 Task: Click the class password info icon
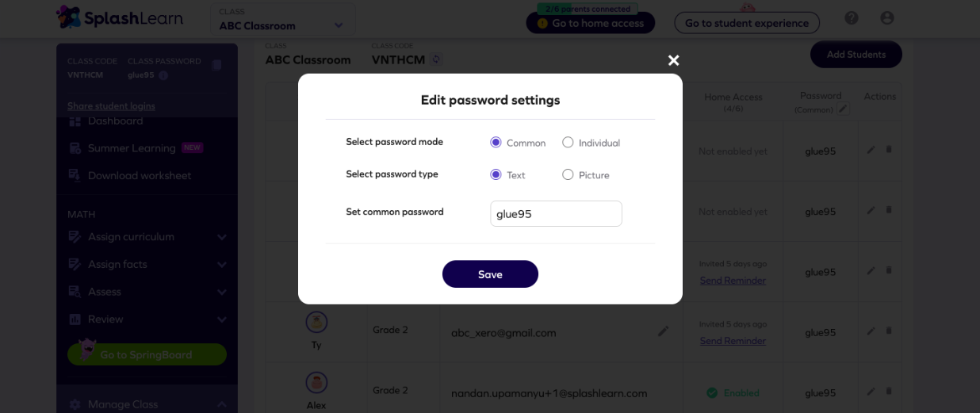(x=163, y=75)
